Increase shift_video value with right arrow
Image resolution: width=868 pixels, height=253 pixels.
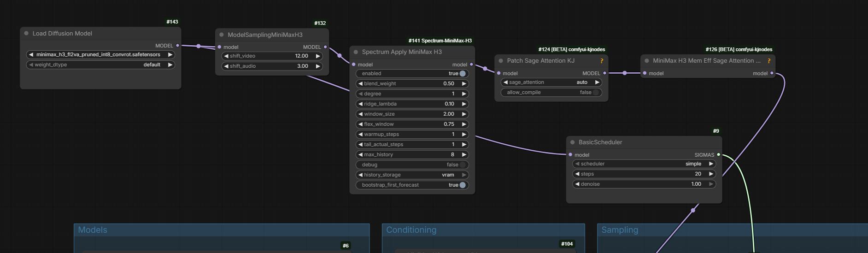click(x=318, y=56)
